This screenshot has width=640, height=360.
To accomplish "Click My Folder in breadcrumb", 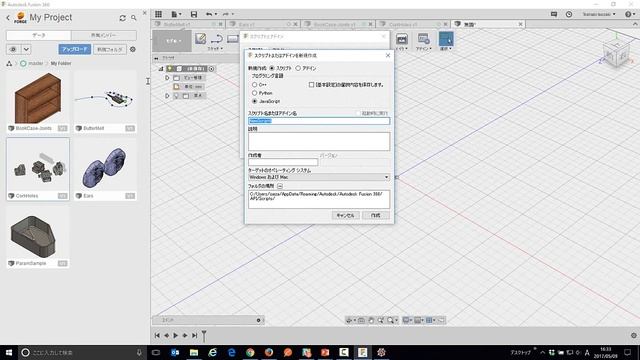I will pyautogui.click(x=61, y=63).
